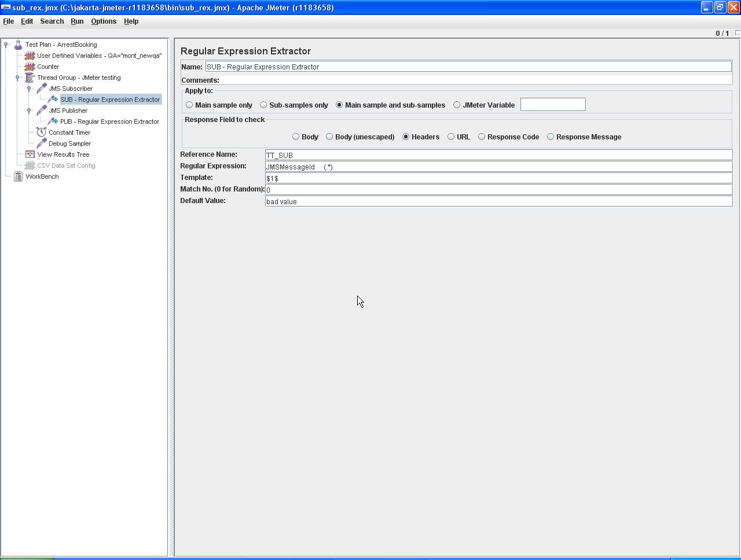This screenshot has width=741, height=560.
Task: Choose 'Body' as response field to check
Action: pyautogui.click(x=296, y=137)
